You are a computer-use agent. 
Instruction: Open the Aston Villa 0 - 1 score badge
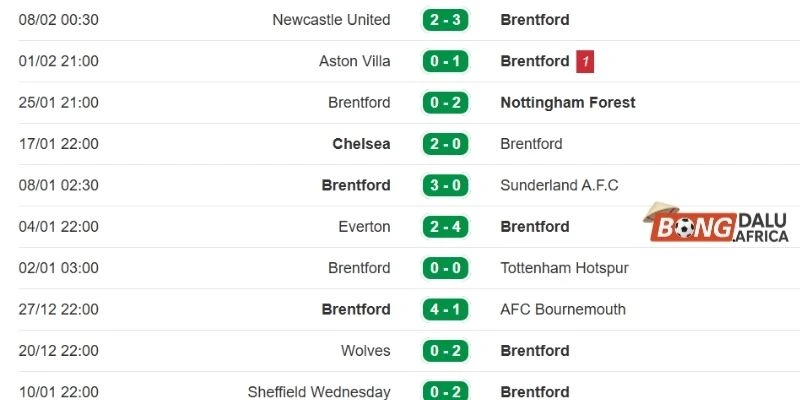pos(446,62)
